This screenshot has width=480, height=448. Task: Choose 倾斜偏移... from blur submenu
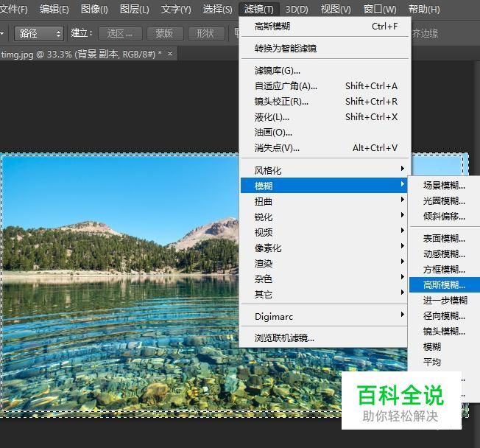coord(445,216)
